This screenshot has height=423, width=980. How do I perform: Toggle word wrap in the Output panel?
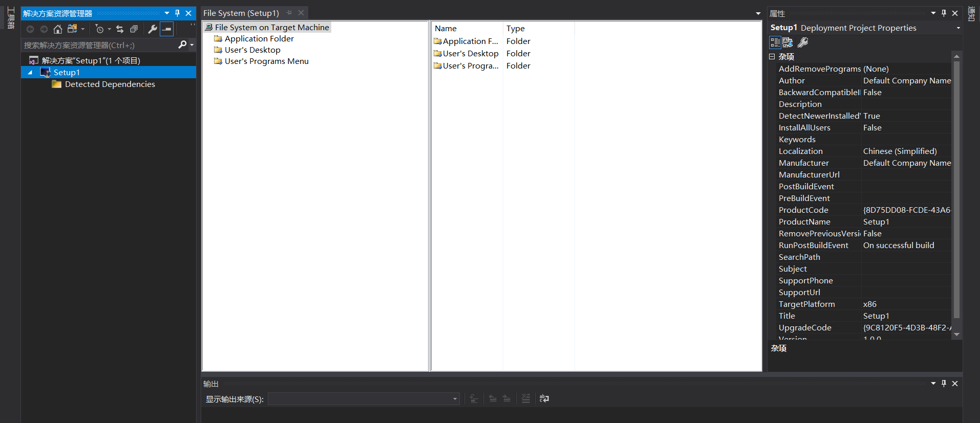click(x=544, y=398)
